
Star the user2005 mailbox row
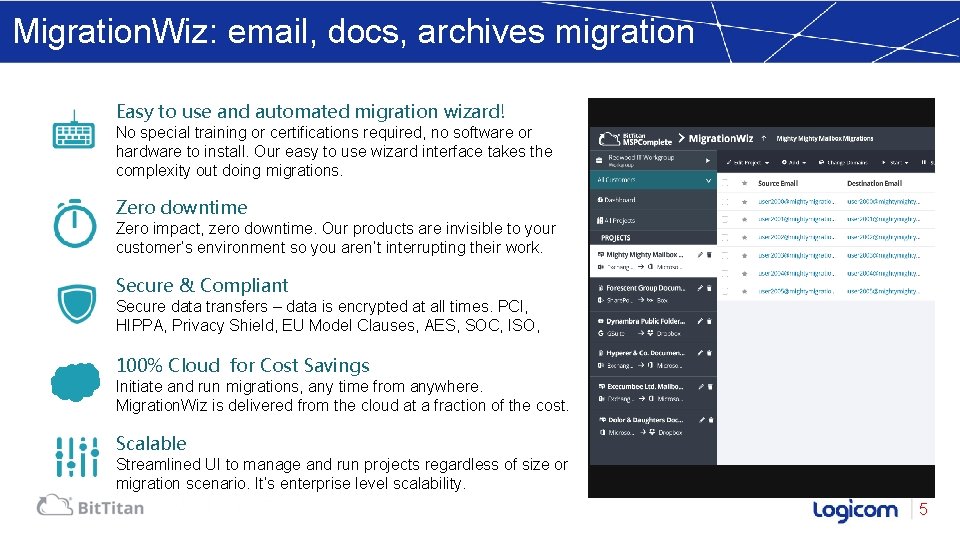point(744,291)
